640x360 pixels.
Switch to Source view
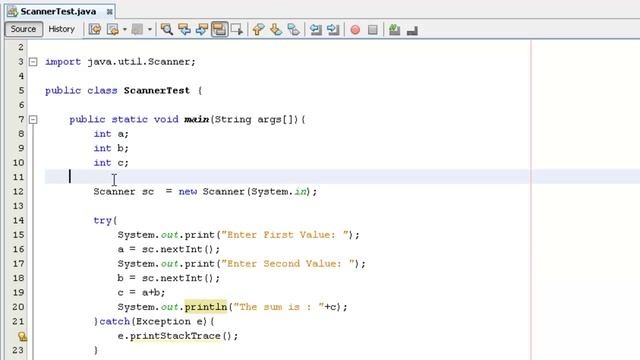pos(23,29)
